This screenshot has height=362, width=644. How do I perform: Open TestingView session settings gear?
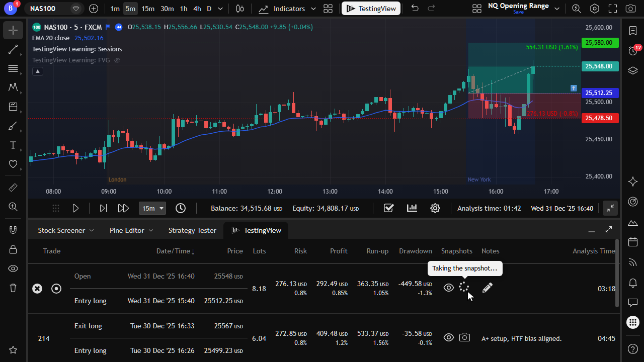(x=435, y=208)
